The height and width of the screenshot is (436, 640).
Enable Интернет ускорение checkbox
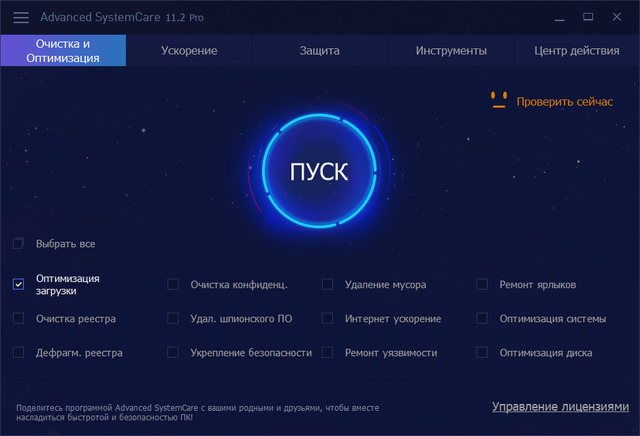(x=327, y=319)
